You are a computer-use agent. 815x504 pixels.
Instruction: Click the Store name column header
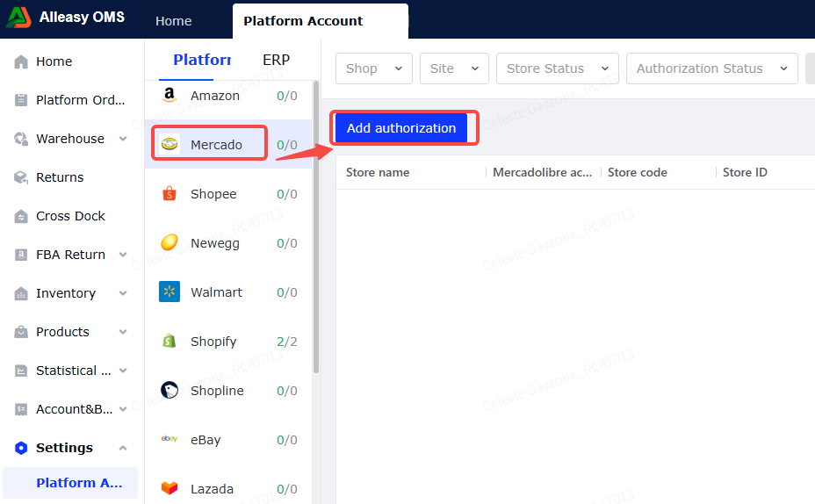(x=378, y=172)
